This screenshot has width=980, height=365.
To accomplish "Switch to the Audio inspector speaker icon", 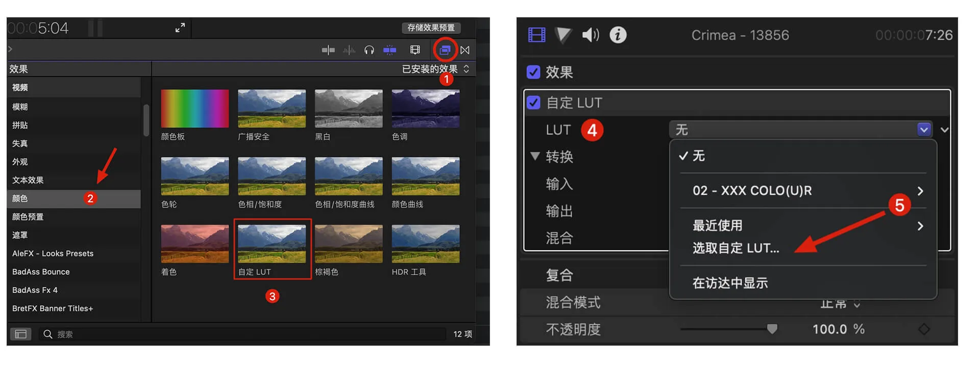I will pyautogui.click(x=591, y=35).
